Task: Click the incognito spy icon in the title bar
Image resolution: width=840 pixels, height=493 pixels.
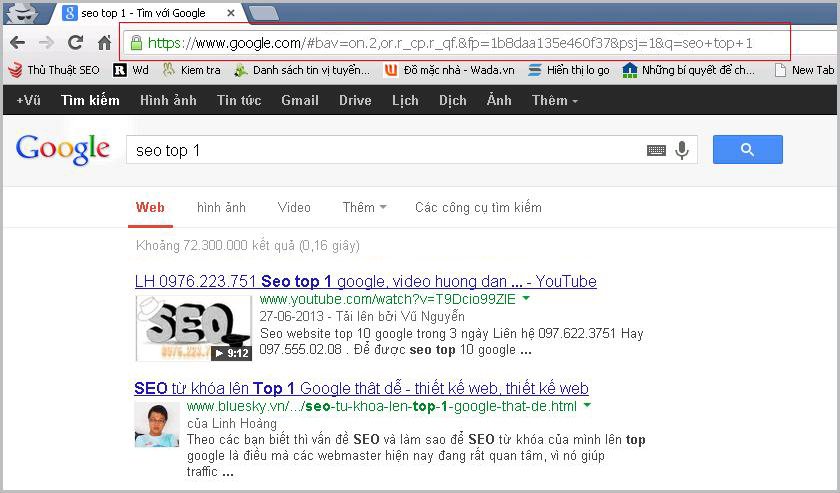Action: 22,13
